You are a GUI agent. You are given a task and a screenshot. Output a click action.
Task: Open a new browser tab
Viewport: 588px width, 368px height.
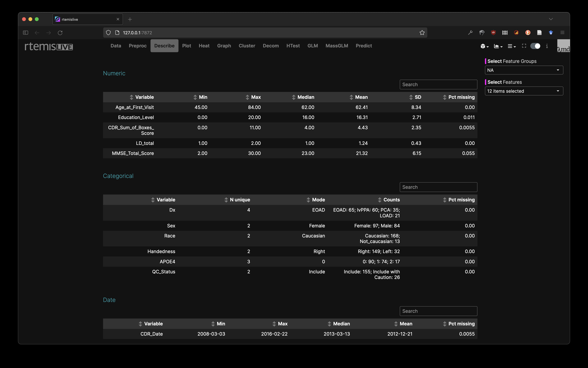point(130,19)
